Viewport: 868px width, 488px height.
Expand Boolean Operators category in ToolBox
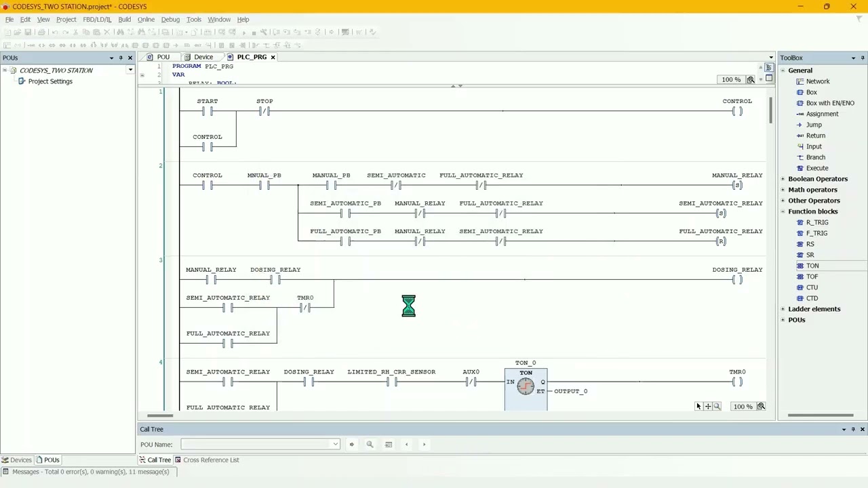[783, 179]
